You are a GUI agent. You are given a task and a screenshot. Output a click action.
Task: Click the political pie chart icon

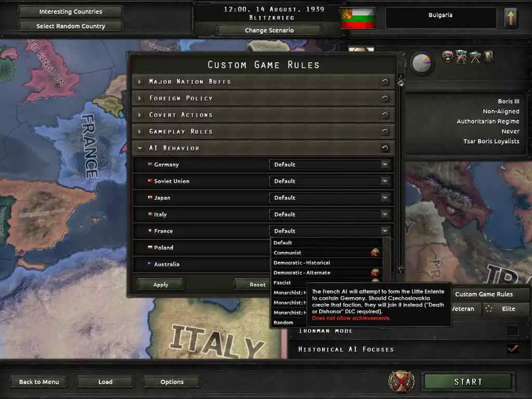tap(421, 63)
